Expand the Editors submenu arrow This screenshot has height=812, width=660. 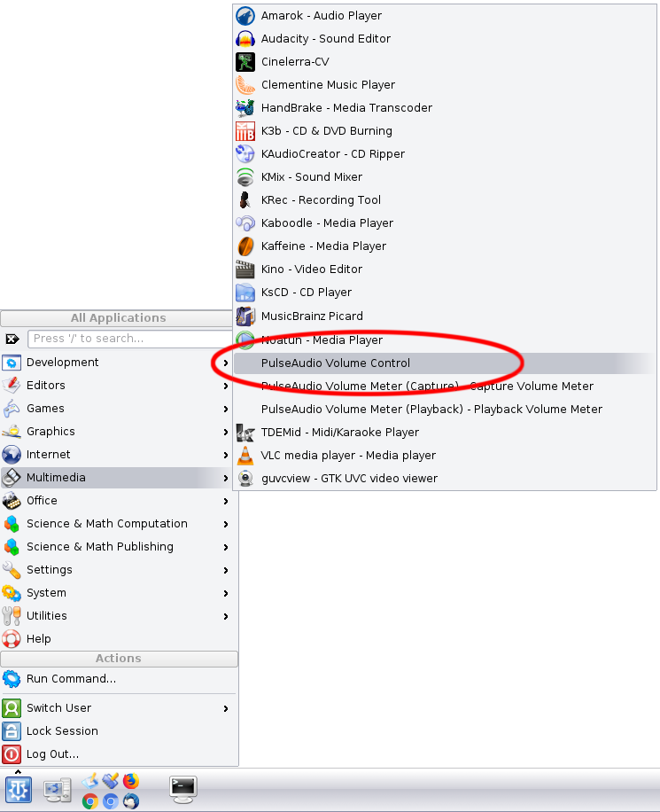[x=226, y=386]
